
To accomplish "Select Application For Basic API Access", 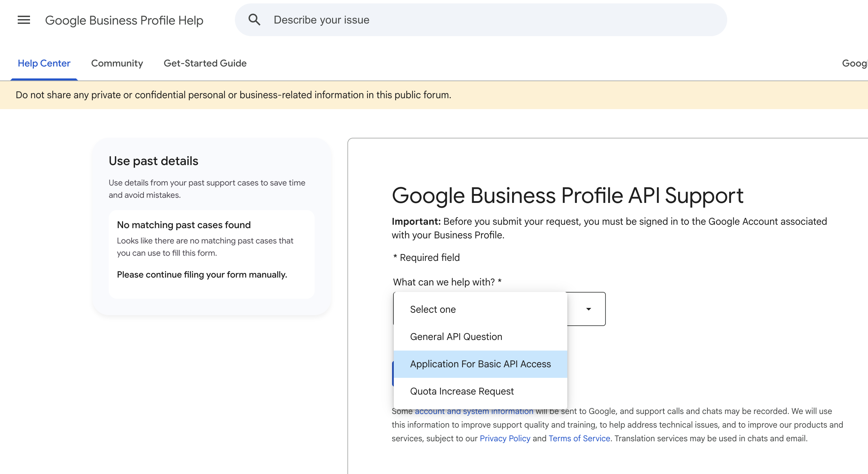I will coord(480,364).
